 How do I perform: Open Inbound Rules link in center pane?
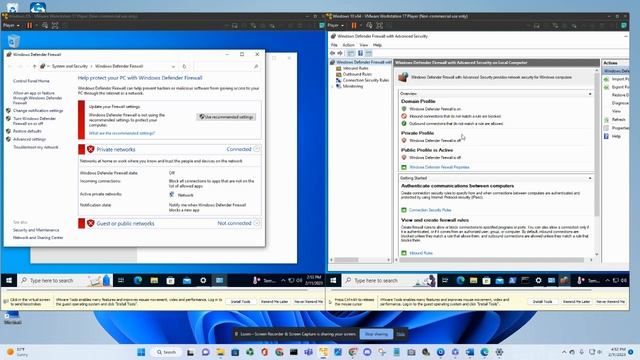pyautogui.click(x=421, y=253)
